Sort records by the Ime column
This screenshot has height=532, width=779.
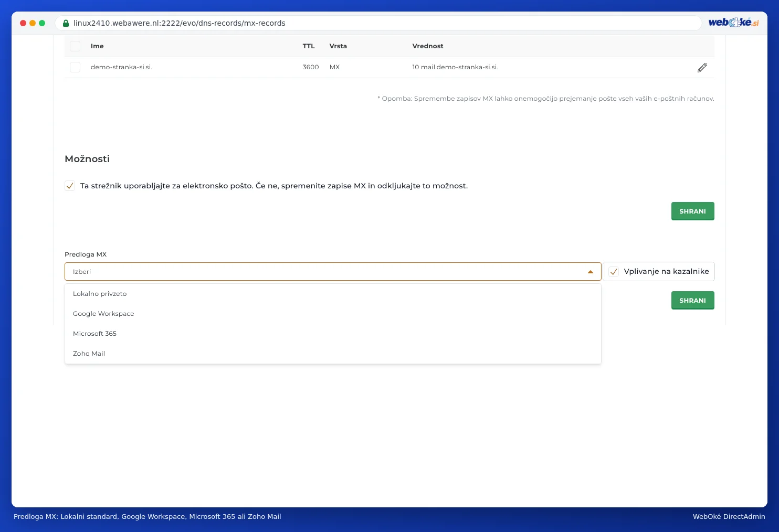click(97, 46)
